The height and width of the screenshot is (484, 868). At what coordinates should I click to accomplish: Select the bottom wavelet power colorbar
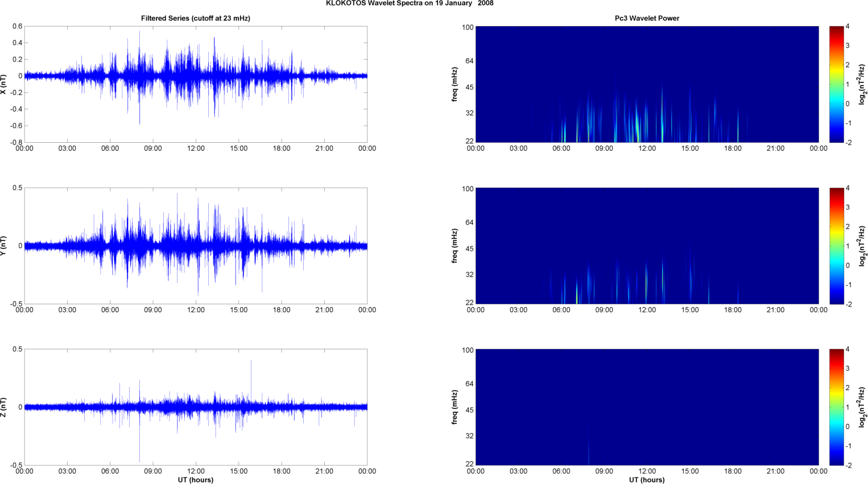[x=836, y=407]
